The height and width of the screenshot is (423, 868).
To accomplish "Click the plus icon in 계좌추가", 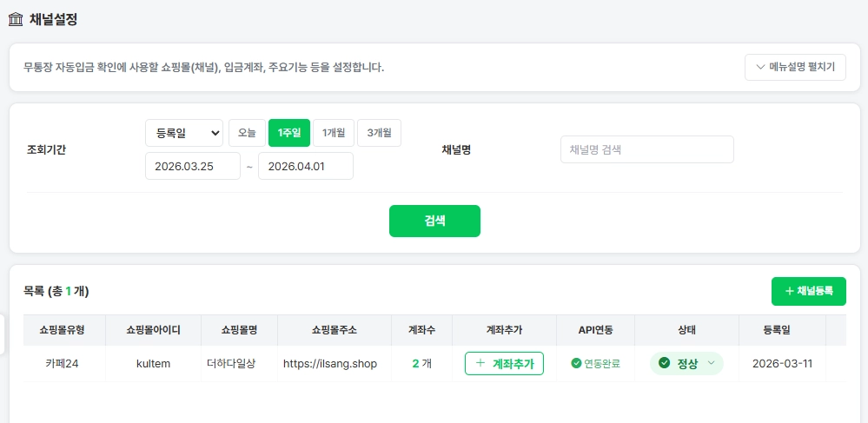I will [480, 363].
